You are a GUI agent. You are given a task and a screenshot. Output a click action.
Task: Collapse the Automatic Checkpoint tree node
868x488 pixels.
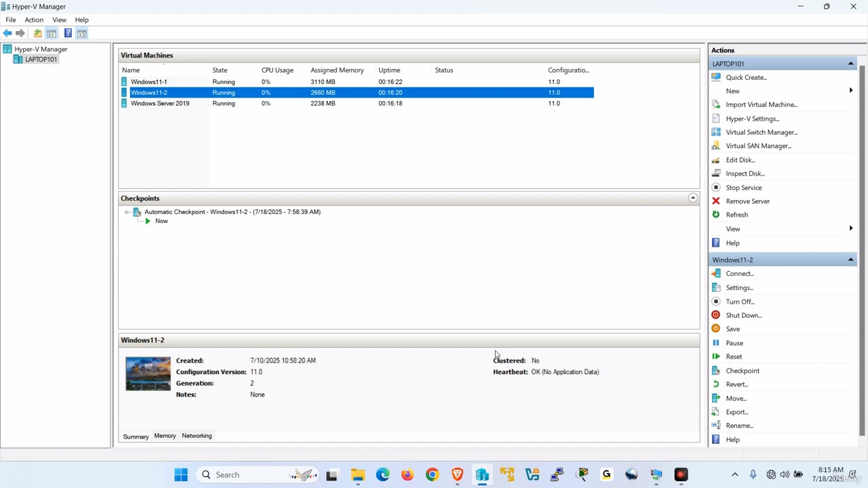[127, 212]
